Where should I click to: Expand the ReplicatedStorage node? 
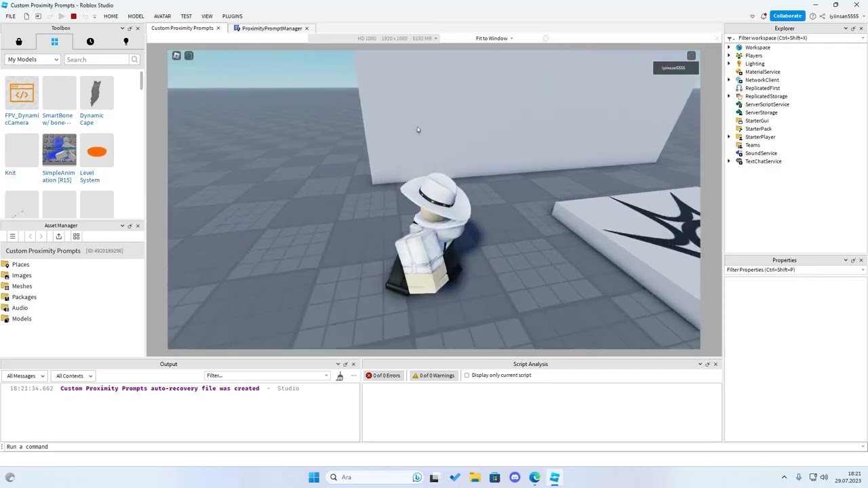[x=729, y=96]
